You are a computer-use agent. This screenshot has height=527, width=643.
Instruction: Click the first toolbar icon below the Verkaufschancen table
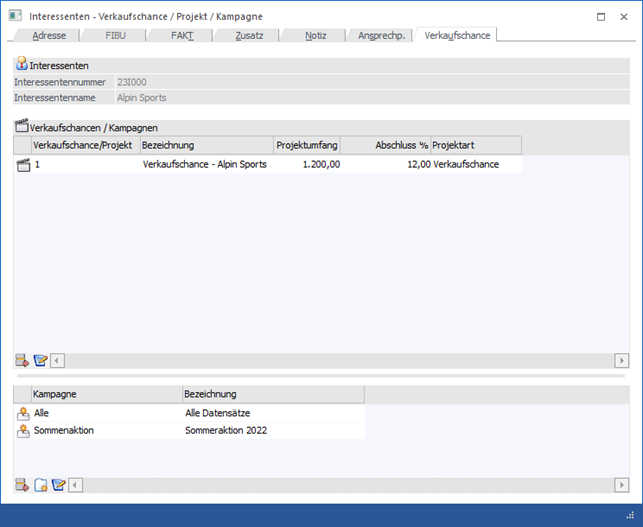click(x=23, y=361)
